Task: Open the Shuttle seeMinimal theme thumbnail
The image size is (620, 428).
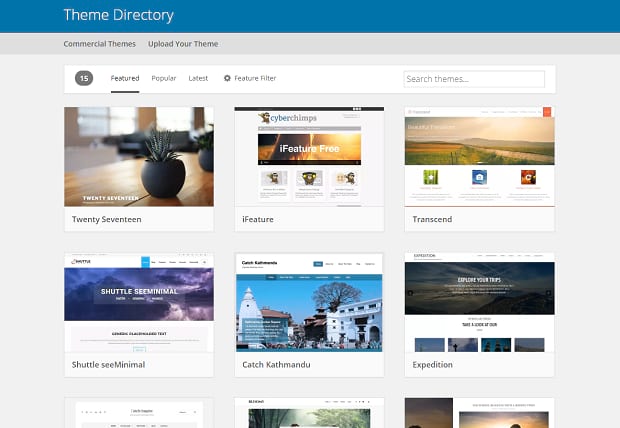Action: pos(139,303)
